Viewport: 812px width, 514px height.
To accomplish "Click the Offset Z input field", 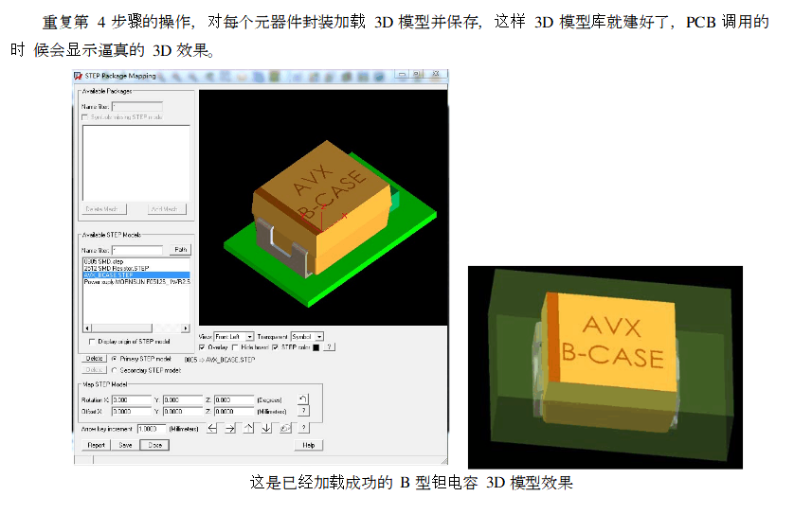I will (x=234, y=411).
